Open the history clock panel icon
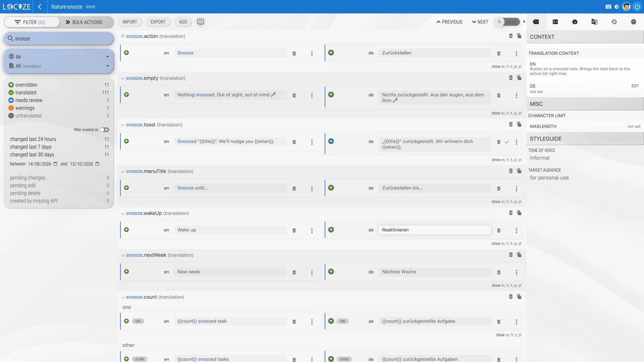644x362 pixels. [x=614, y=22]
